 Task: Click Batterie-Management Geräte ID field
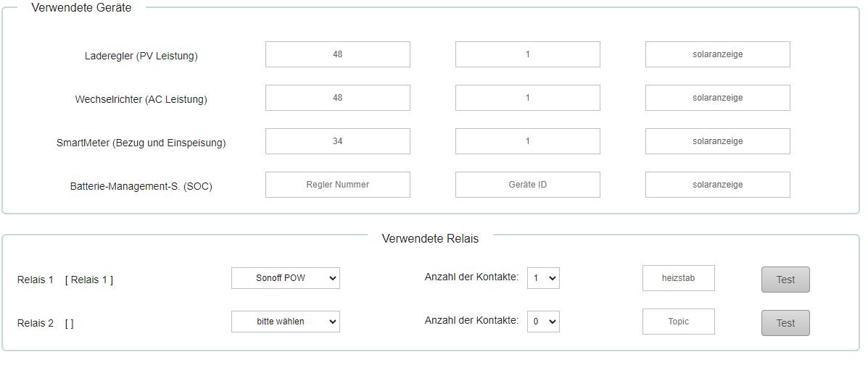coord(527,185)
